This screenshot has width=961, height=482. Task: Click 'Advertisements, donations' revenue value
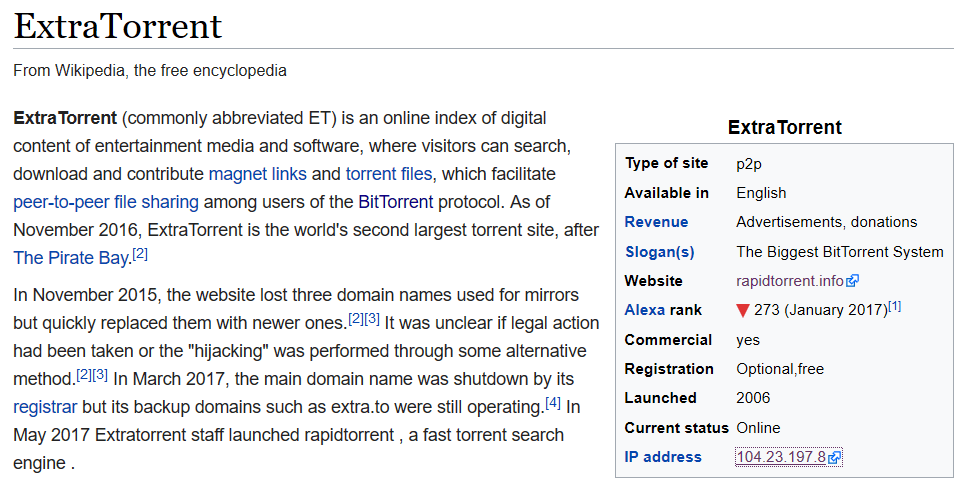point(827,222)
